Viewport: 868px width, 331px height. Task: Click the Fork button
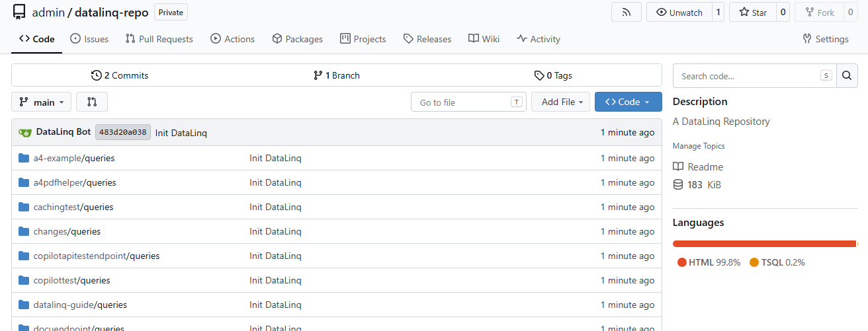pos(819,13)
